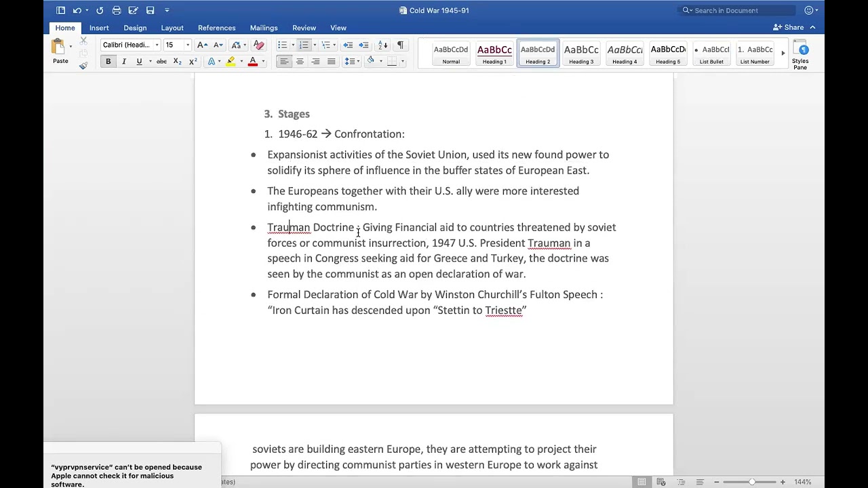Open the Insert ribbon tab

[x=99, y=28]
